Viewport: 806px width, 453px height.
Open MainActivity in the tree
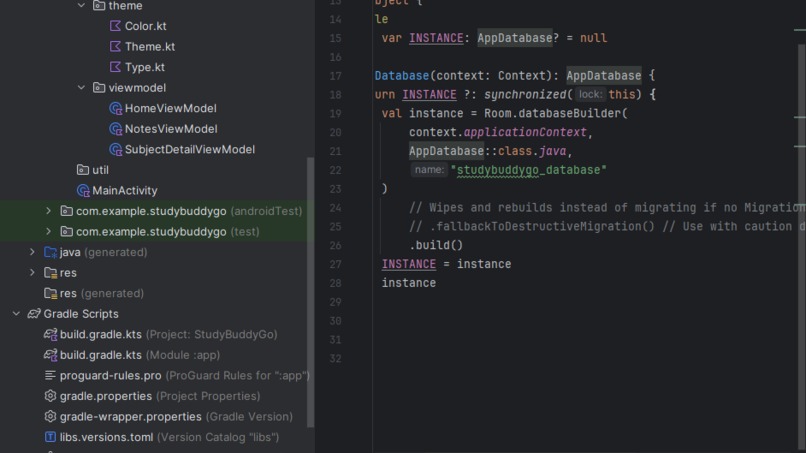pyautogui.click(x=124, y=190)
